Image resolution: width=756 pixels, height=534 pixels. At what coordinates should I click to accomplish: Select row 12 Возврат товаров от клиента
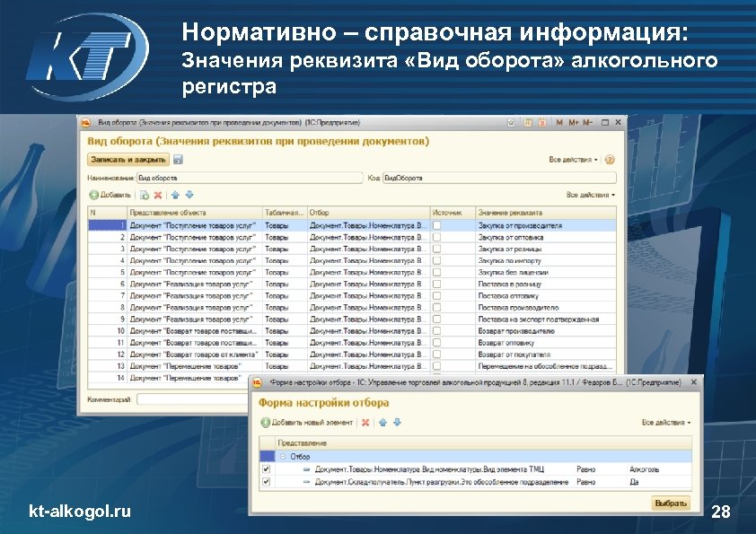pyautogui.click(x=352, y=355)
